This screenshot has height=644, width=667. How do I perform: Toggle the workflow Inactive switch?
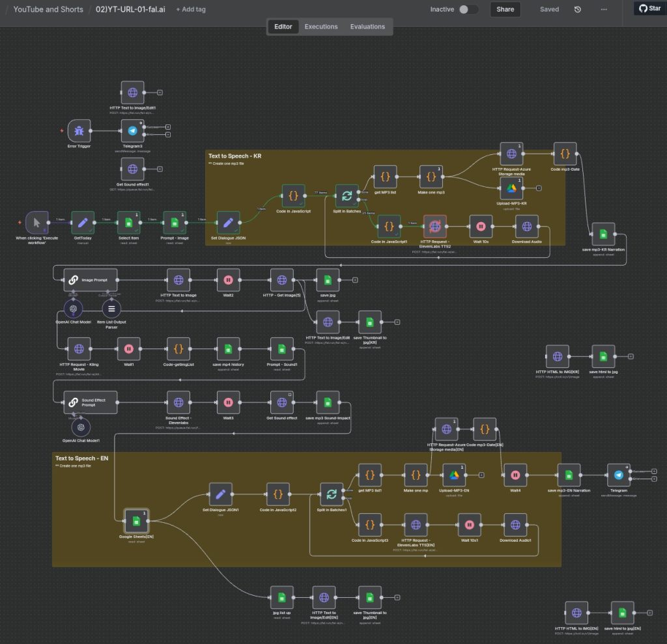pos(468,9)
